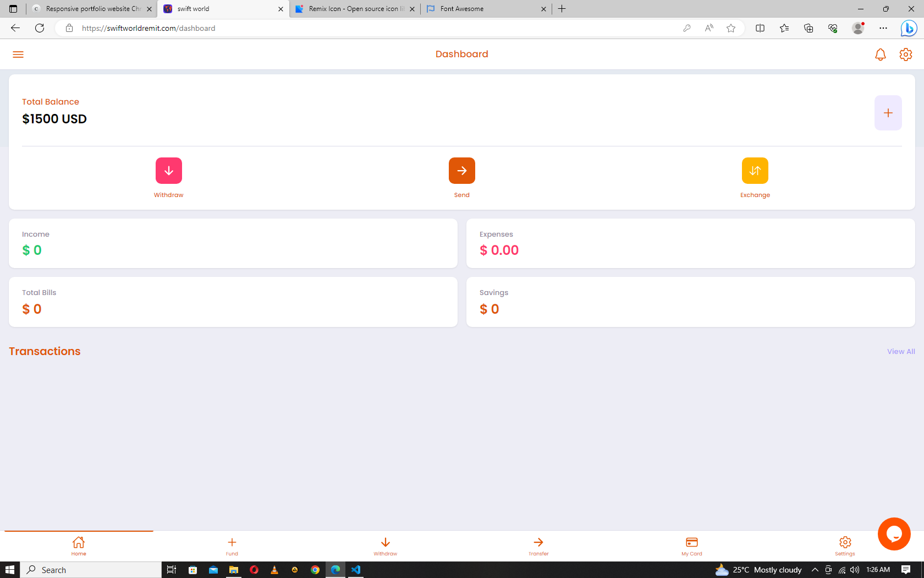Refresh the current page
Viewport: 924px width, 578px height.
(40, 28)
